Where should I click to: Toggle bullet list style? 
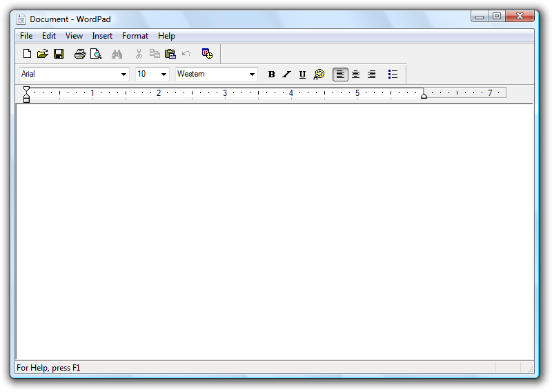click(393, 75)
